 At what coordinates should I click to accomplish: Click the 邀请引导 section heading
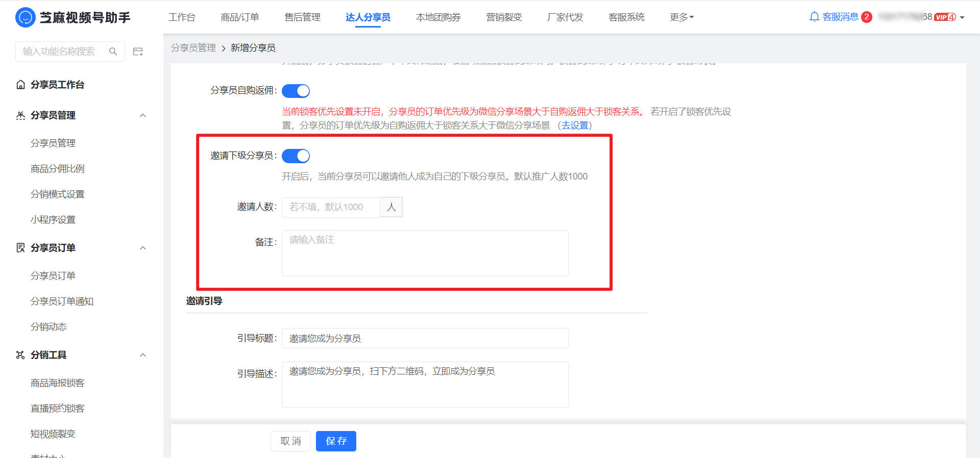tap(204, 301)
